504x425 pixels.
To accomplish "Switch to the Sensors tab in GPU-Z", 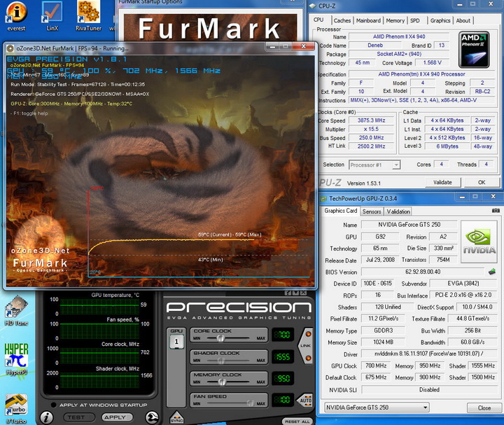I will (x=372, y=211).
